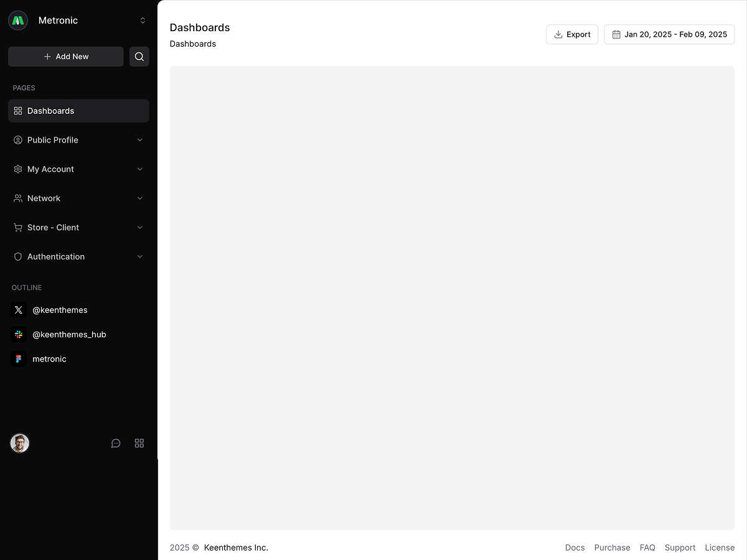Open the sidebar search icon
This screenshot has width=747, height=560.
tap(139, 57)
